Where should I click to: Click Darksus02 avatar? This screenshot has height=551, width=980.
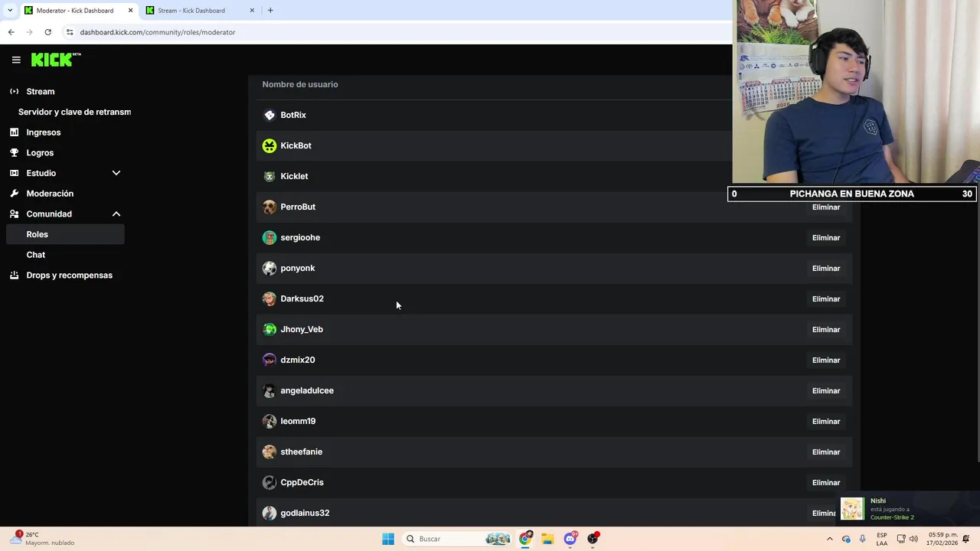(x=269, y=298)
